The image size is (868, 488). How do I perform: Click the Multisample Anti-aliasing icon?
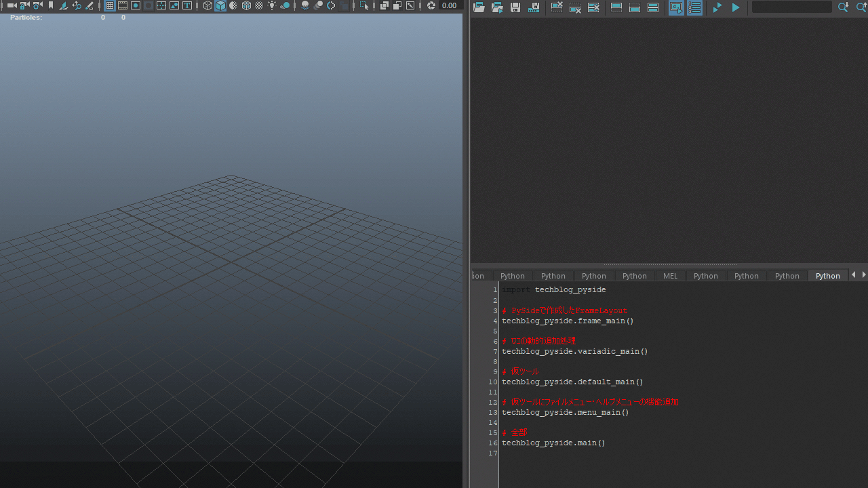click(x=331, y=5)
